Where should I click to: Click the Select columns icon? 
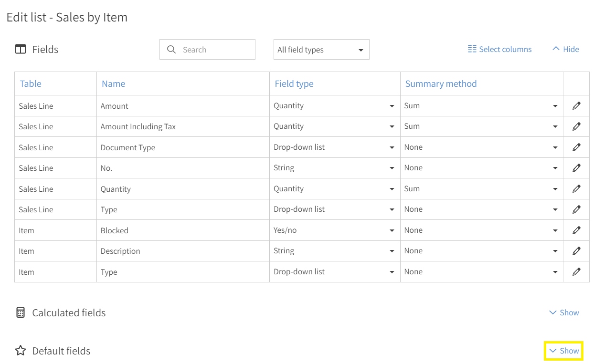point(472,49)
